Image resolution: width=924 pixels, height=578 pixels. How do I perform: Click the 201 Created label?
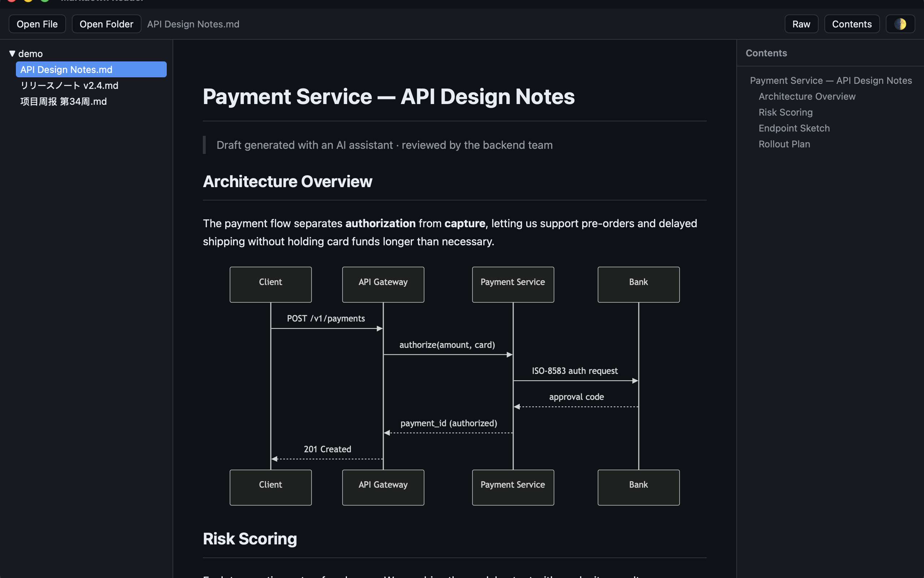[x=327, y=449]
